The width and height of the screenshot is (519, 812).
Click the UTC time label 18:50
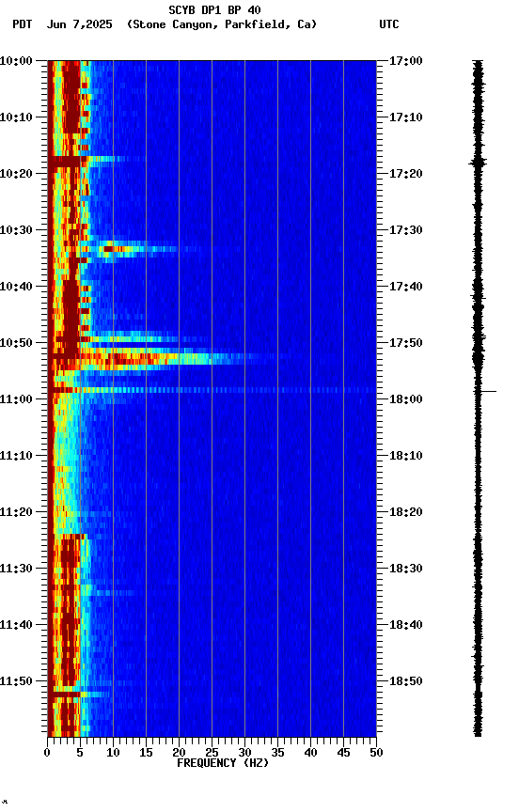click(406, 681)
